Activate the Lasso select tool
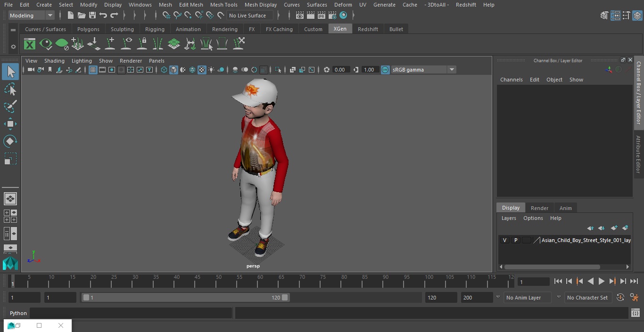 pos(10,89)
